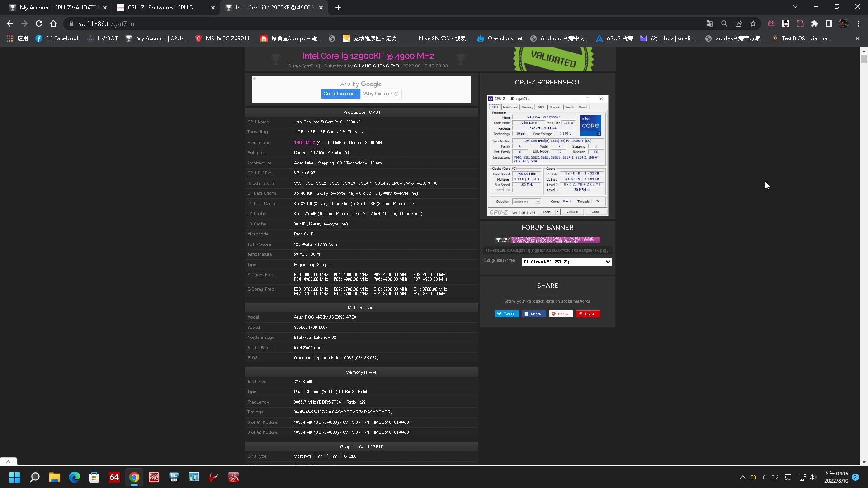This screenshot has height=488, width=868.
Task: Click the scroll down arrow of page scrollbar
Action: click(864, 462)
